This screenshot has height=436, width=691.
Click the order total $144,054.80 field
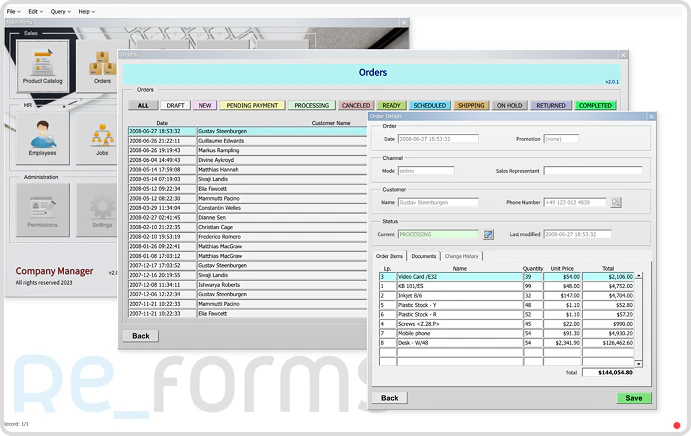(x=608, y=373)
